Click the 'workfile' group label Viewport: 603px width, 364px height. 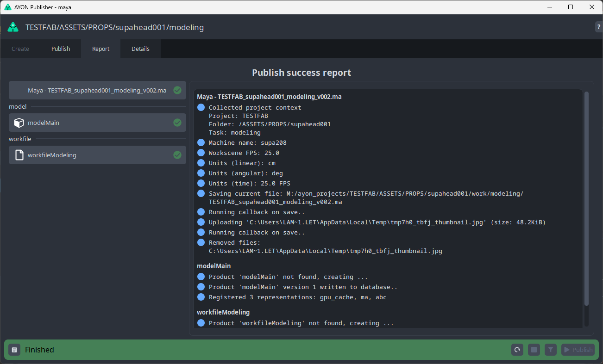[20, 139]
